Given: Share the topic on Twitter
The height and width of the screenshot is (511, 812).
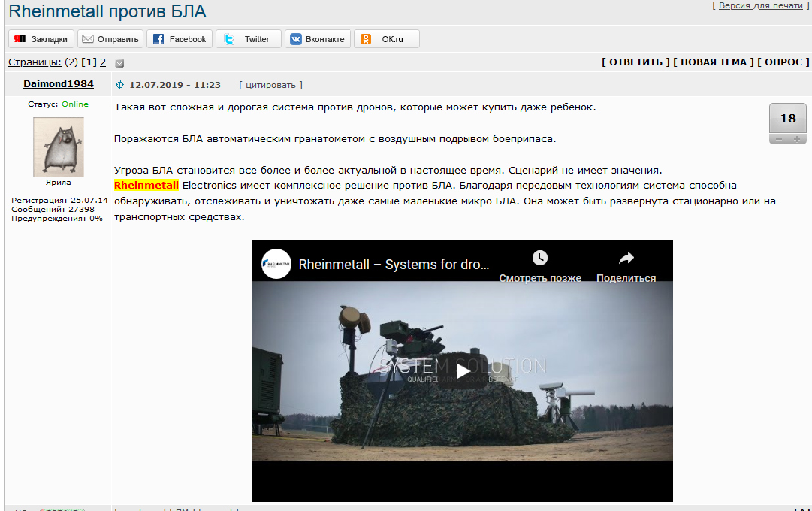Looking at the screenshot, I should coord(249,39).
